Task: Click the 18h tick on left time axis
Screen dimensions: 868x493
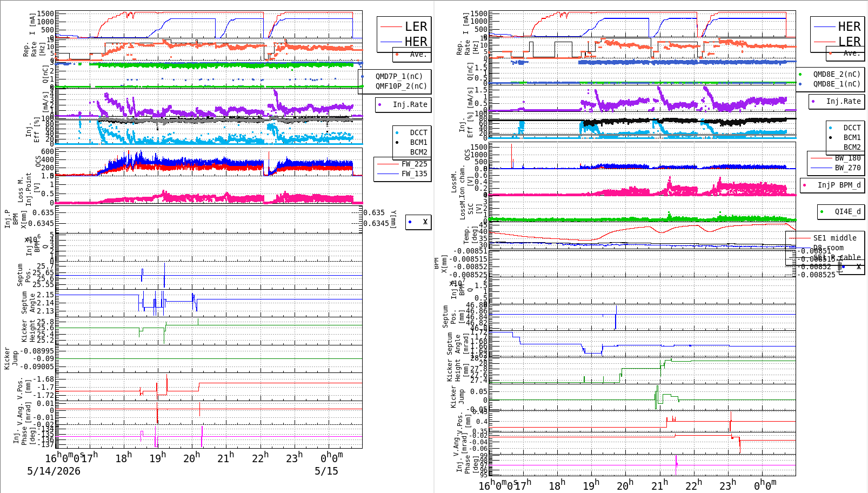Action: (x=123, y=458)
